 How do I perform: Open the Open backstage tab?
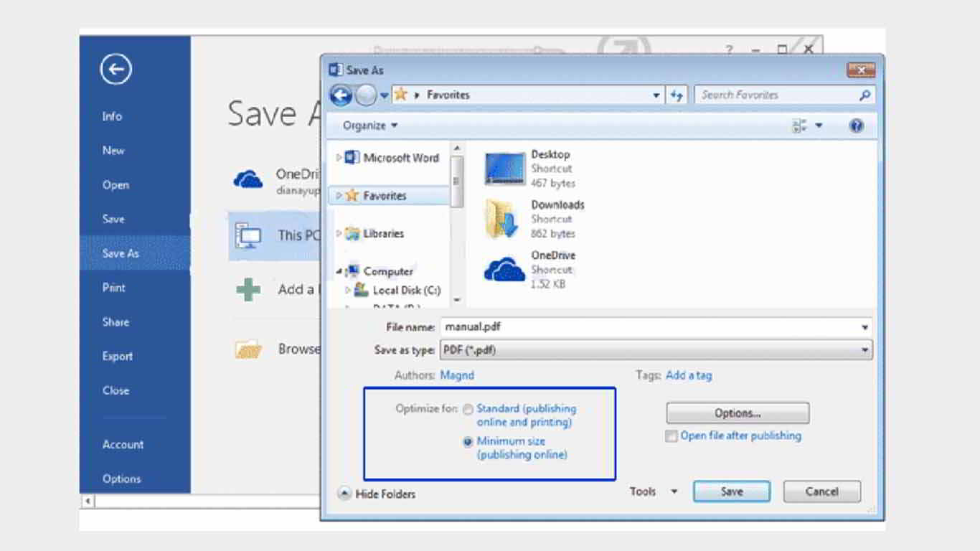pyautogui.click(x=116, y=185)
